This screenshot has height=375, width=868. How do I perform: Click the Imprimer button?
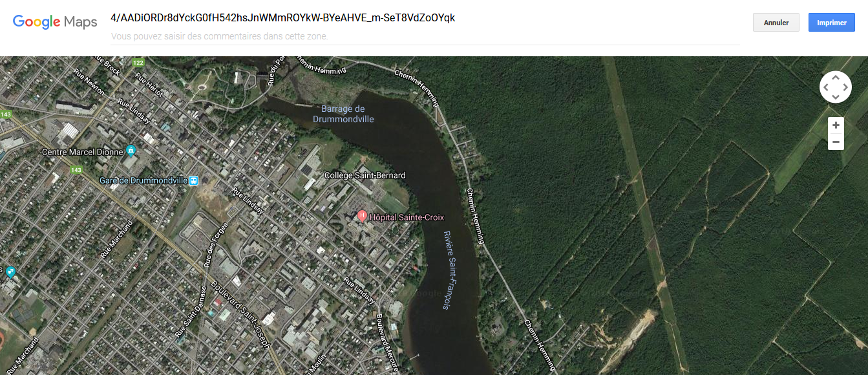click(x=831, y=23)
